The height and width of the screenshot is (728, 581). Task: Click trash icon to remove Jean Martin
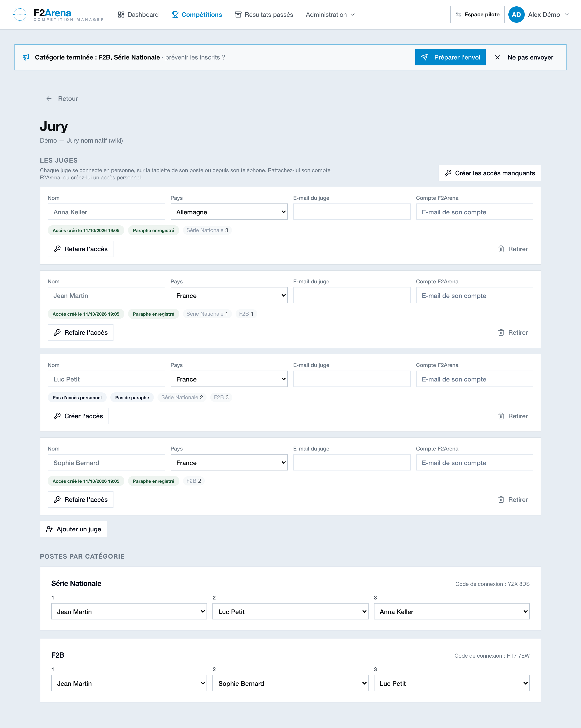(501, 333)
